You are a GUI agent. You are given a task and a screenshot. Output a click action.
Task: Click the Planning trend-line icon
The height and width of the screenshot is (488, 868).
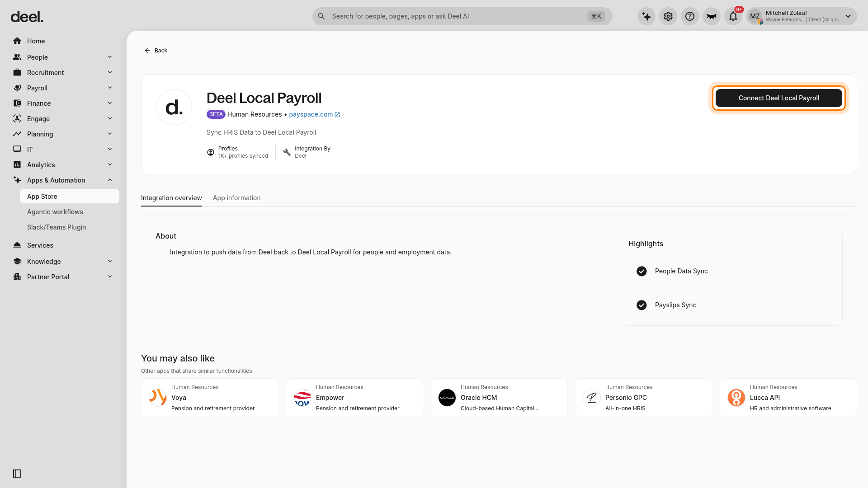point(17,134)
